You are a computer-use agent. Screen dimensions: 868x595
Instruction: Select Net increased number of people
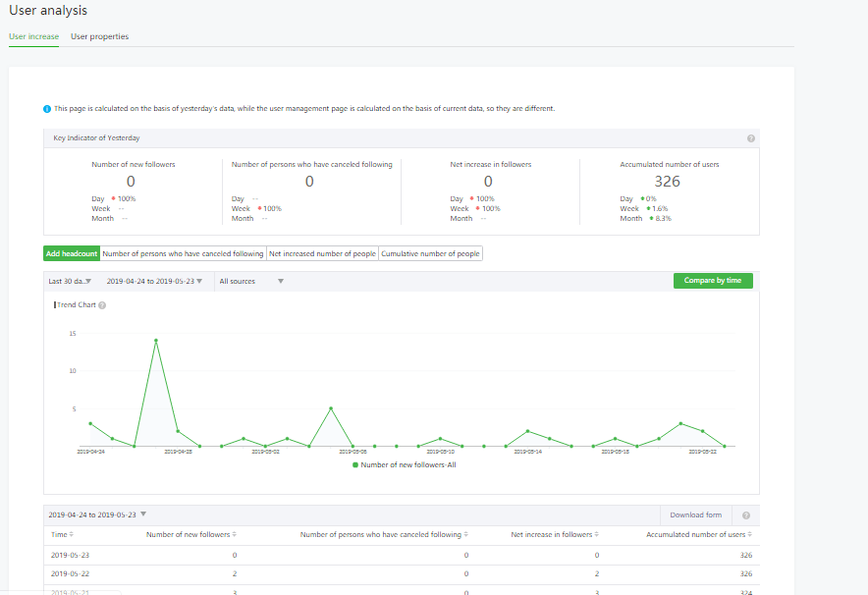tap(322, 253)
